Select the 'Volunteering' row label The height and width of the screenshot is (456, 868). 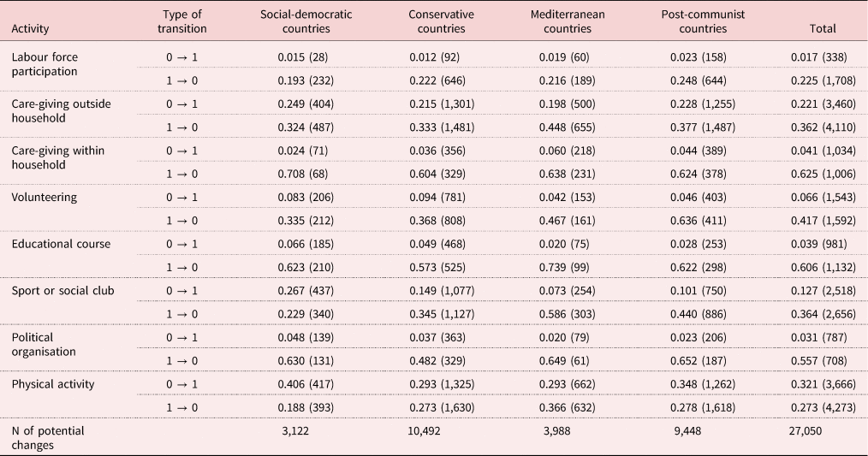[44, 197]
